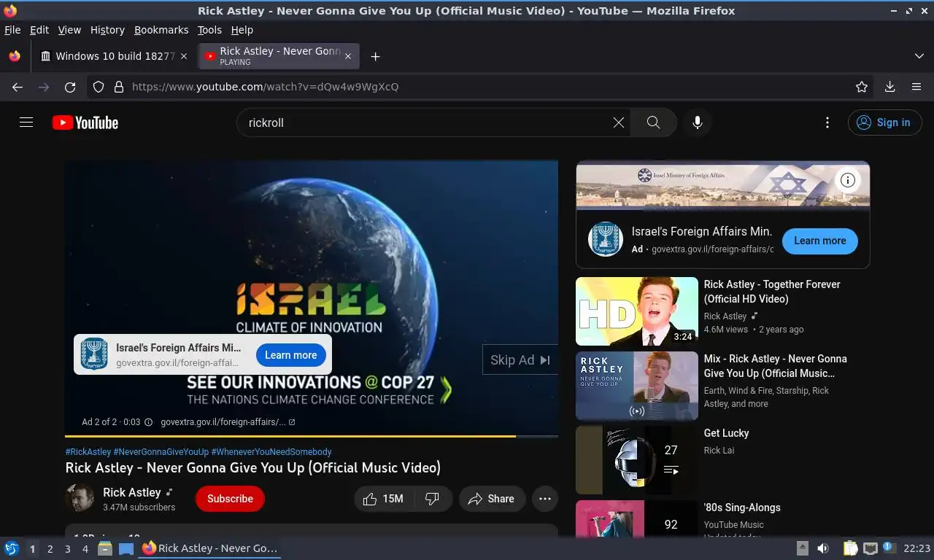Open '80s Sing-Alongs playlist title
This screenshot has width=934, height=560.
tap(742, 507)
